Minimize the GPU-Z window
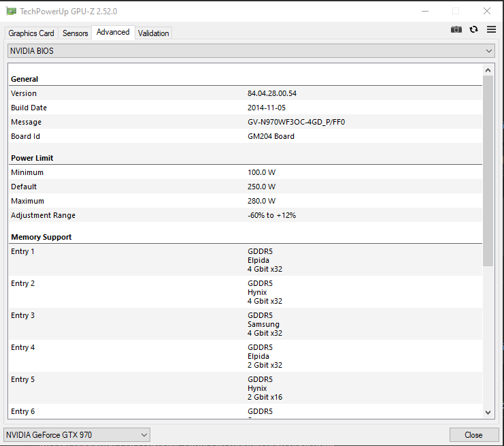 [x=425, y=12]
